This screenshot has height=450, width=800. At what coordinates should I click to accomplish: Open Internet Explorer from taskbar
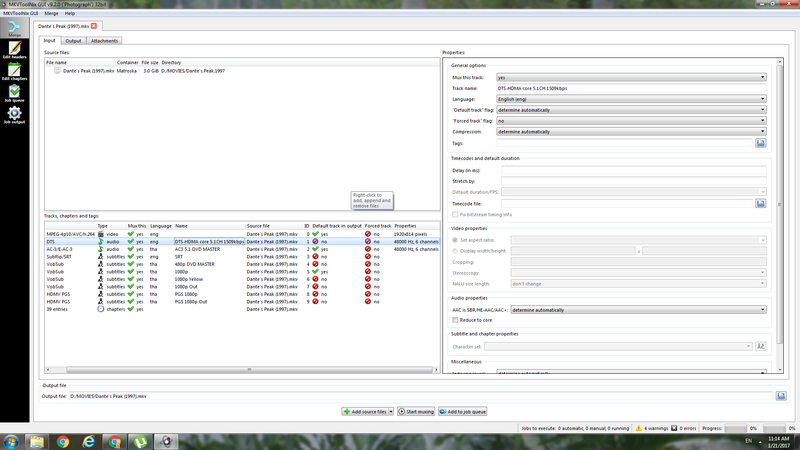coord(89,441)
